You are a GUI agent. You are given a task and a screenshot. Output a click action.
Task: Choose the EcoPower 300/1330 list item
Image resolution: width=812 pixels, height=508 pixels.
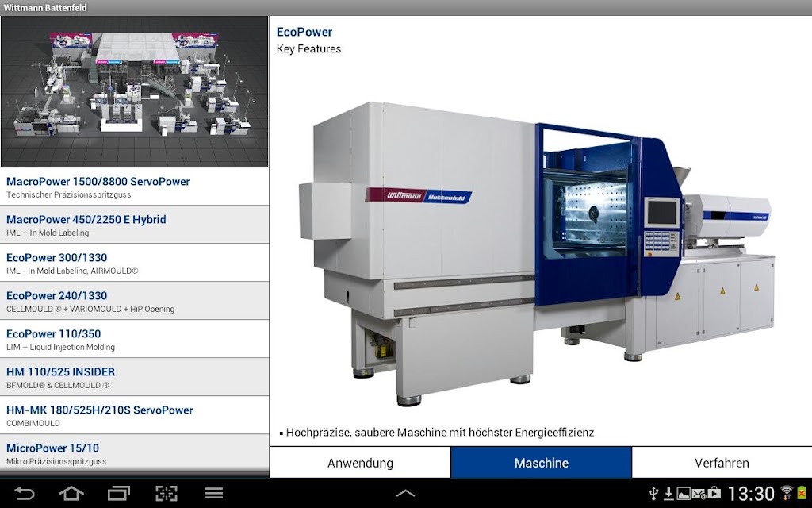coord(135,263)
